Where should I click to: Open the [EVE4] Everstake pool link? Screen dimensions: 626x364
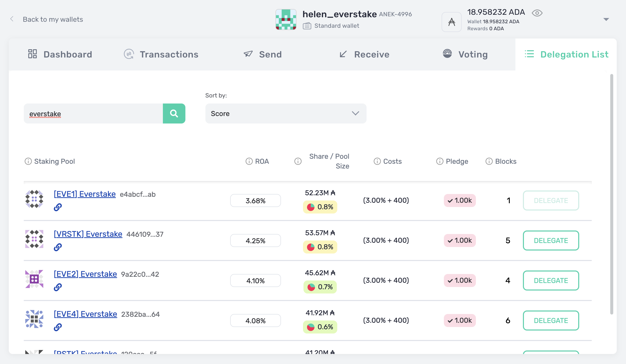[85, 314]
